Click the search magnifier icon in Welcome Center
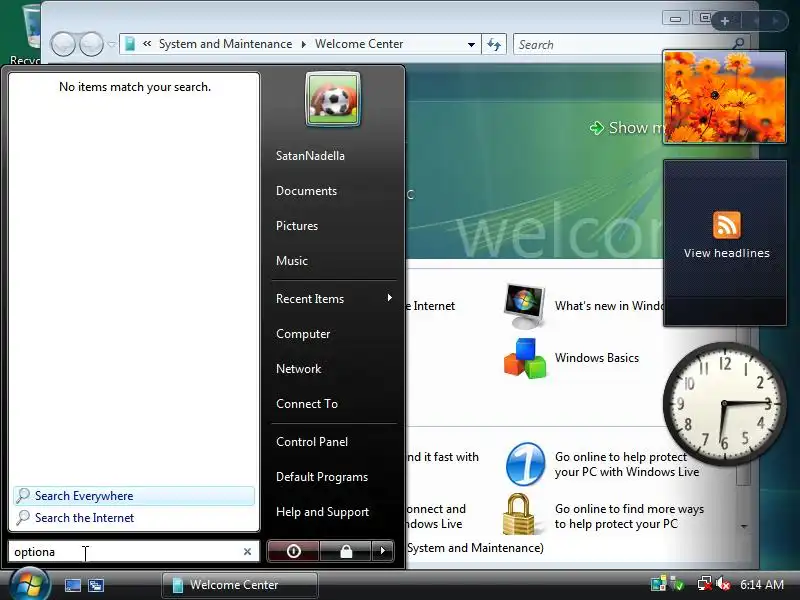 pos(738,44)
